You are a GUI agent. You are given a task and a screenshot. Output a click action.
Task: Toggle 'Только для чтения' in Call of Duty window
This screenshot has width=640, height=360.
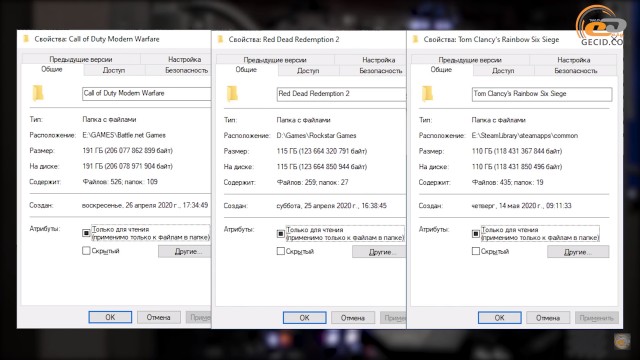86,233
